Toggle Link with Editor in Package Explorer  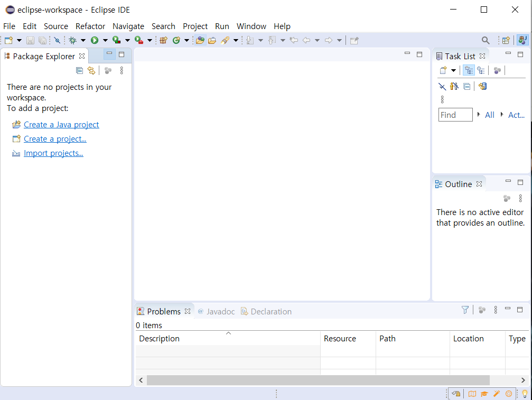91,70
